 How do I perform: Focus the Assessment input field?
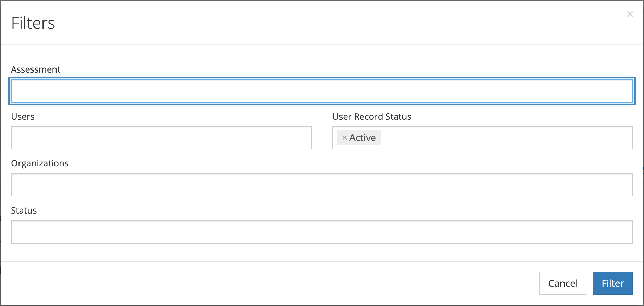point(322,91)
